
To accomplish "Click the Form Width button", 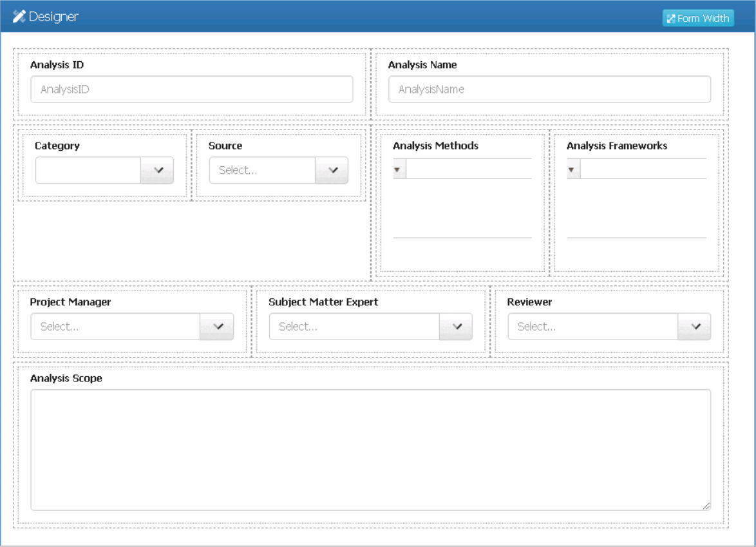I will 698,17.
